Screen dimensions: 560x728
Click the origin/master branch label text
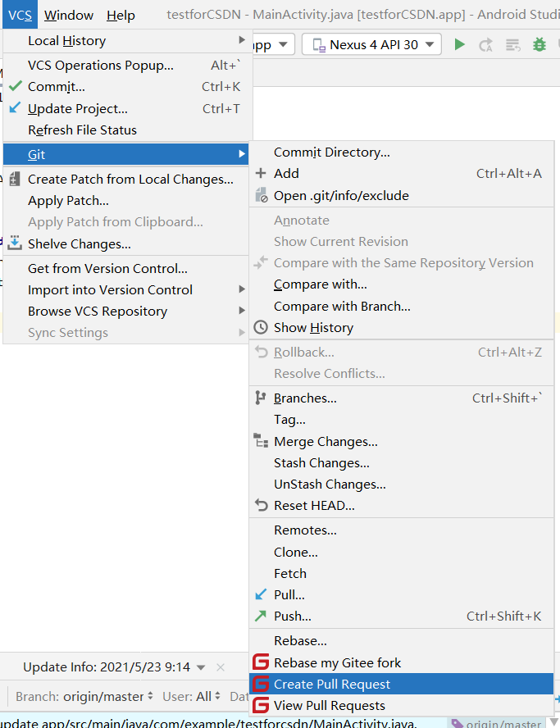tap(503, 723)
